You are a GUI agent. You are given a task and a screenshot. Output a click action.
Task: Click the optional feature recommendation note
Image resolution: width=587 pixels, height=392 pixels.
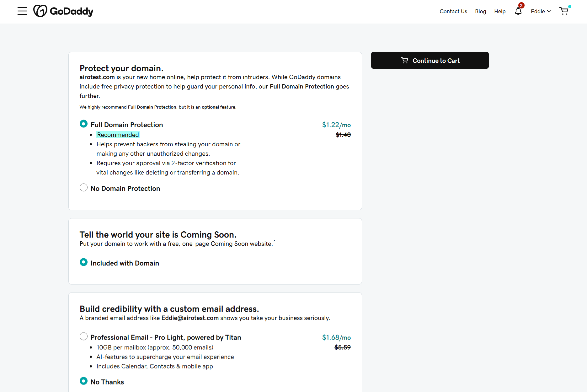click(x=158, y=107)
